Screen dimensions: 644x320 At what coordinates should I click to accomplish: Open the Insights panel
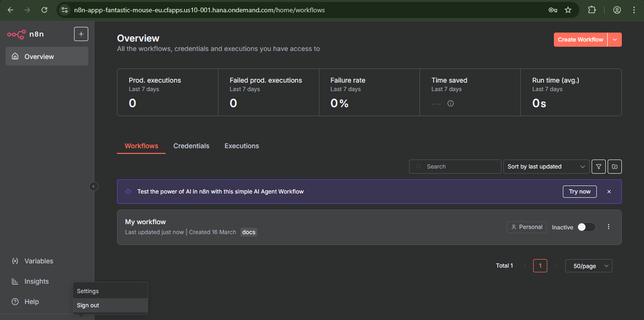point(16,281)
